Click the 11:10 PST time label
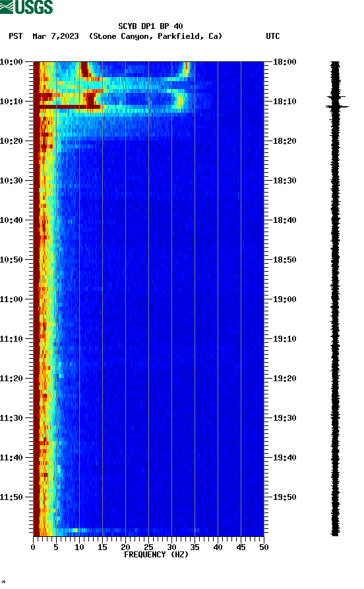Image resolution: width=364 pixels, height=589 pixels. (x=11, y=339)
